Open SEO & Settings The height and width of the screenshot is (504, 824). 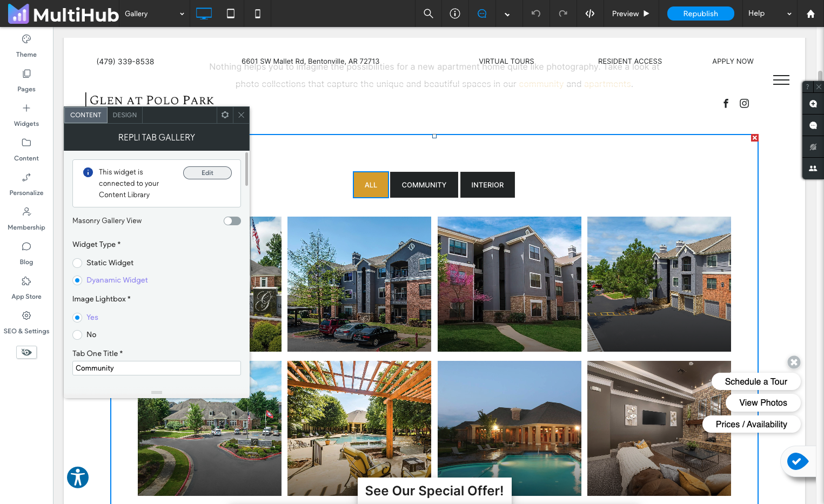[26, 322]
